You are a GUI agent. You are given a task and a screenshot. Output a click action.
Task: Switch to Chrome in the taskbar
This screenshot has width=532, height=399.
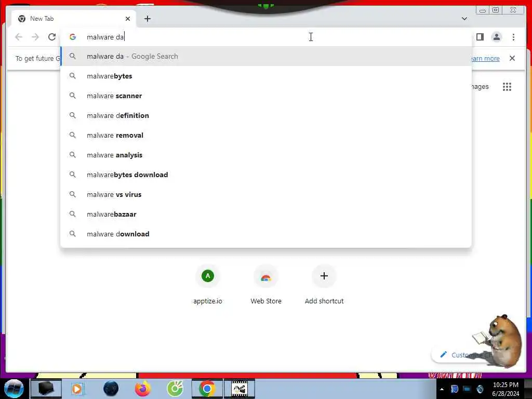[207, 389]
